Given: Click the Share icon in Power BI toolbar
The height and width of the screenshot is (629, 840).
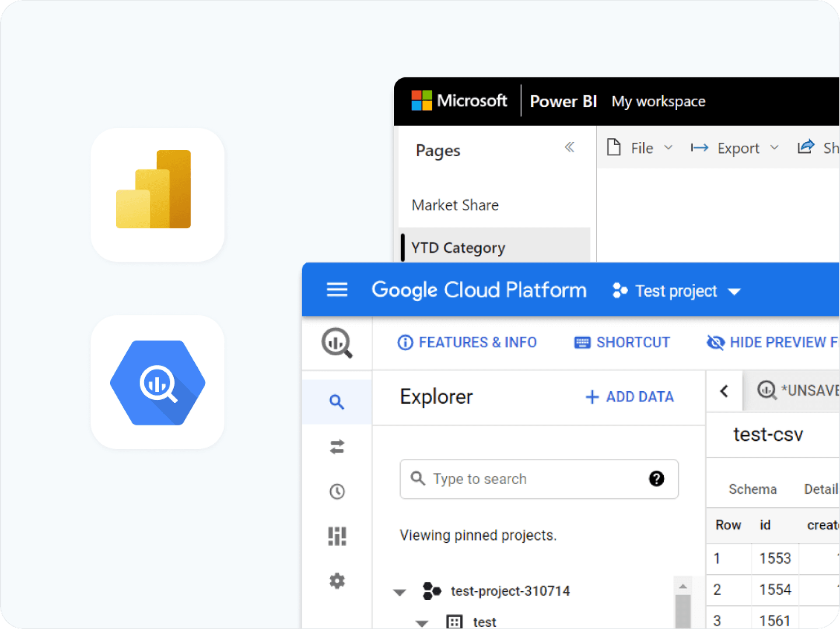Looking at the screenshot, I should pos(805,147).
